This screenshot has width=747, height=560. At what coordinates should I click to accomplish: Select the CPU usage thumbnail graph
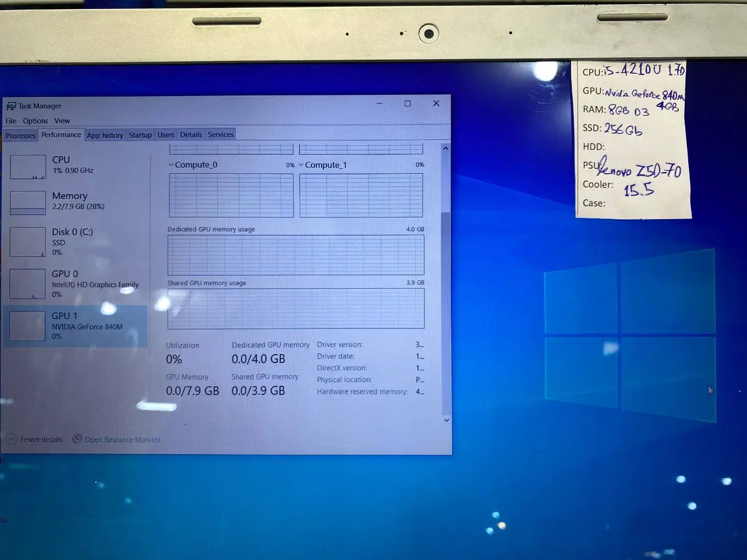click(28, 167)
